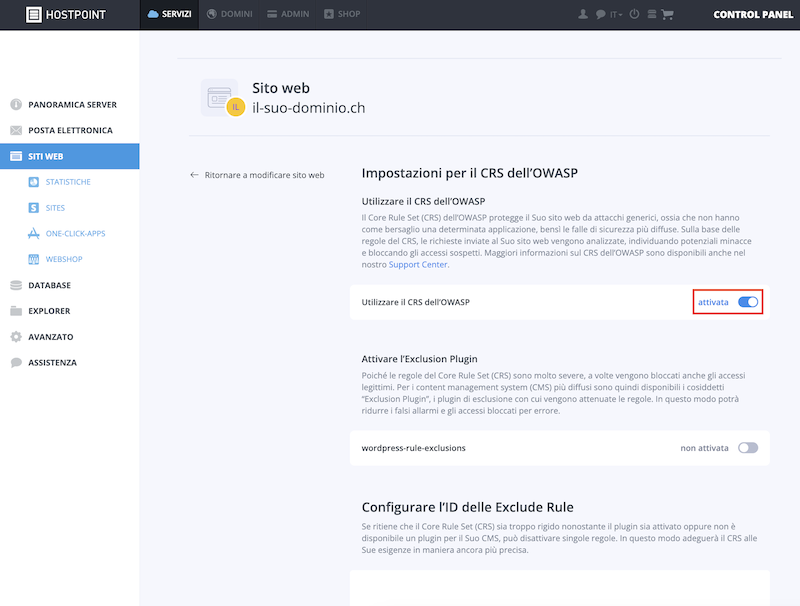Go to the Shop tab
Viewport: 800px width, 606px height.
pyautogui.click(x=342, y=14)
